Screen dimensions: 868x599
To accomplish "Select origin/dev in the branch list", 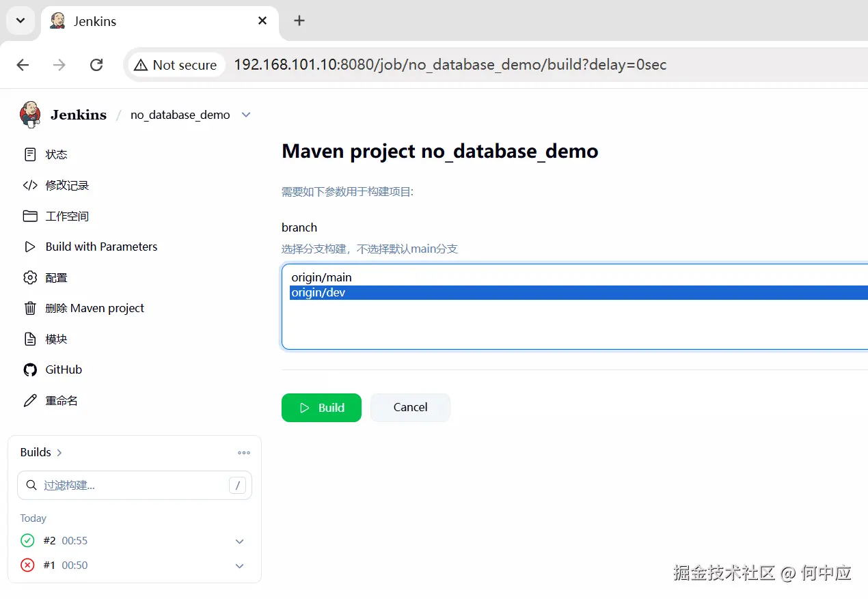I will [578, 292].
